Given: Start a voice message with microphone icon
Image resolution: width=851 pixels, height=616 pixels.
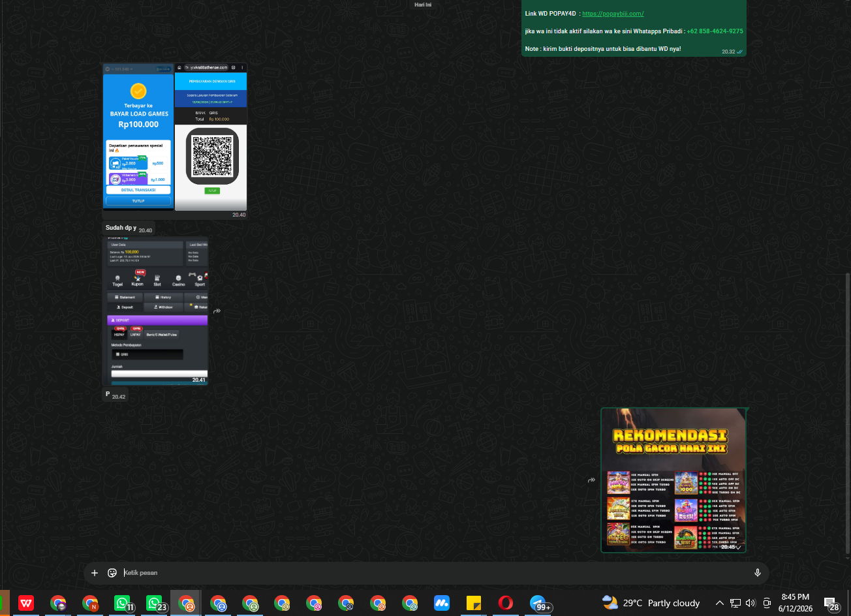Looking at the screenshot, I should click(758, 573).
